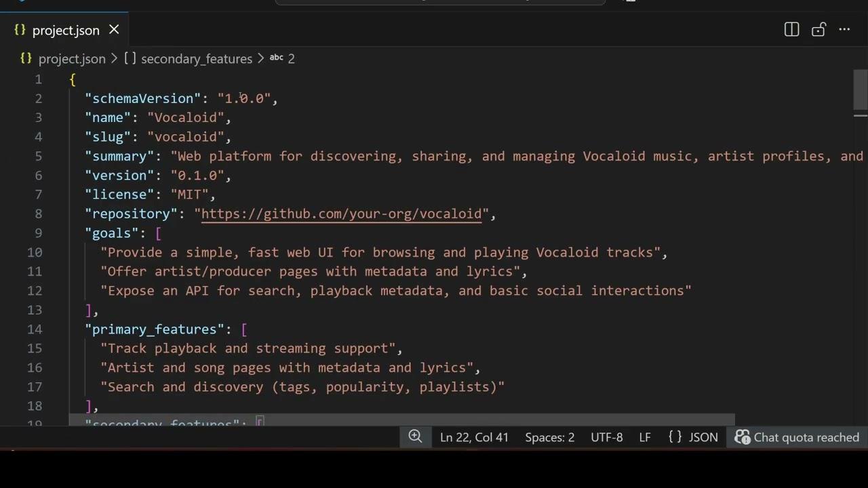Split the editor to the right
This screenshot has height=488, width=868.
[791, 30]
